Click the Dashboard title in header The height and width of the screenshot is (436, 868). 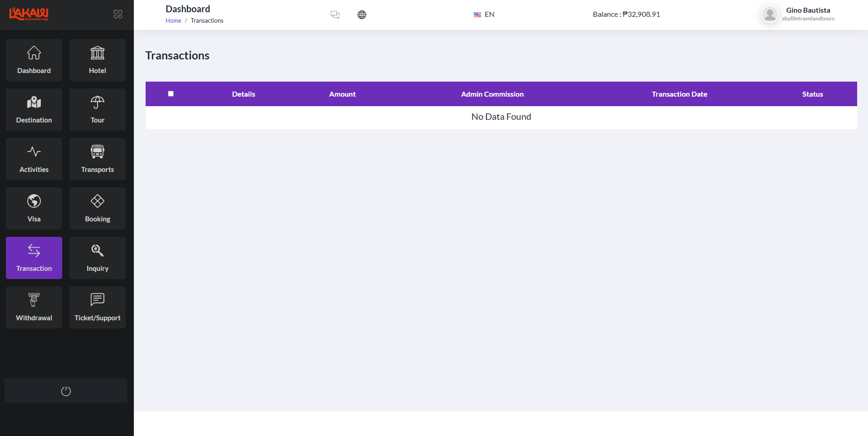[x=188, y=9]
